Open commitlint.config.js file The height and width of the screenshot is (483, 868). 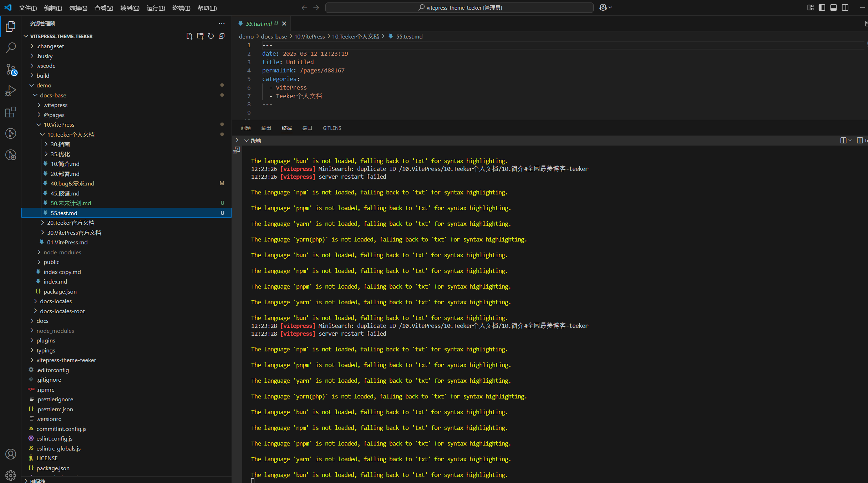(61, 429)
